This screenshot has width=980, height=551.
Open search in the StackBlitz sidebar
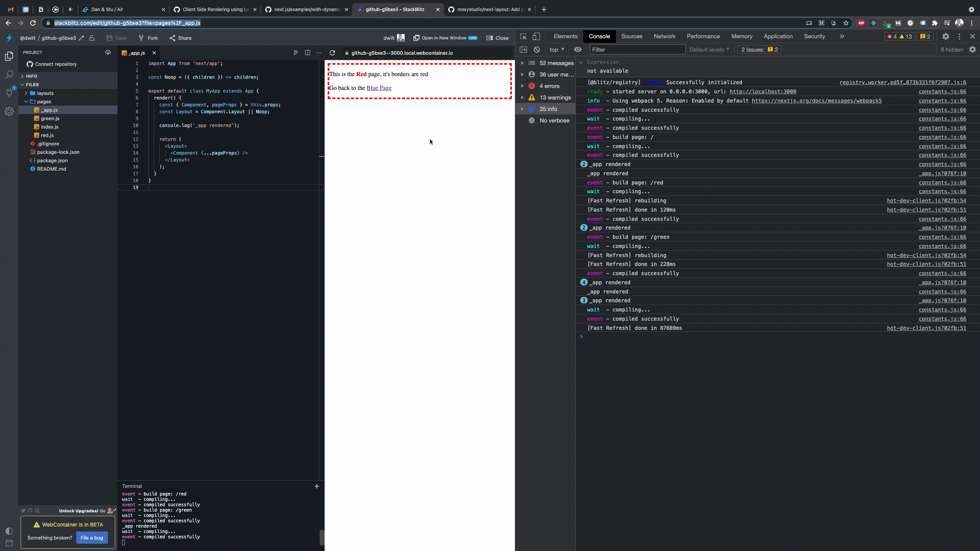[9, 75]
